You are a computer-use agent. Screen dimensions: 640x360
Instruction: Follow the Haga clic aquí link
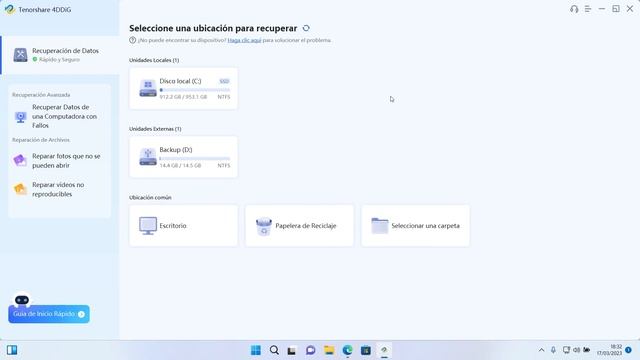pos(244,40)
